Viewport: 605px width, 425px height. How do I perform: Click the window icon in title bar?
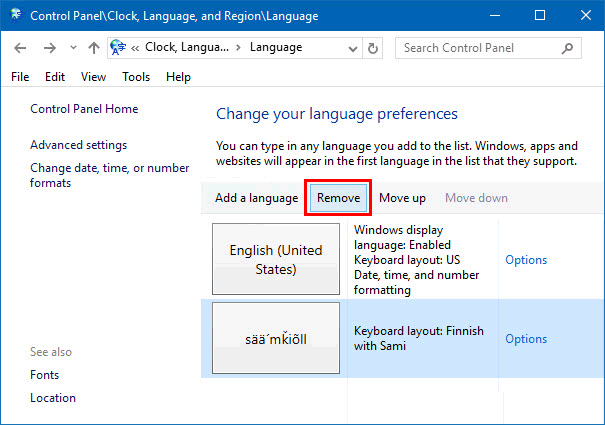pyautogui.click(x=15, y=16)
